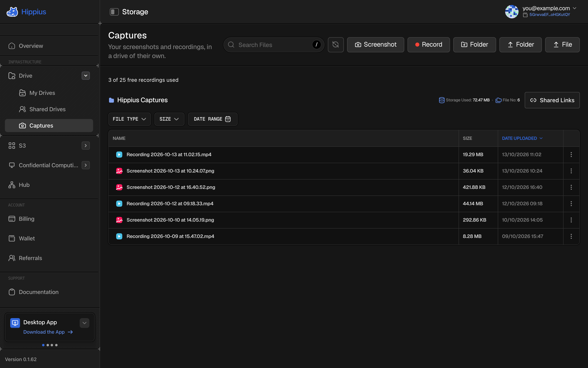
Task: Take a new Screenshot
Action: pyautogui.click(x=375, y=45)
